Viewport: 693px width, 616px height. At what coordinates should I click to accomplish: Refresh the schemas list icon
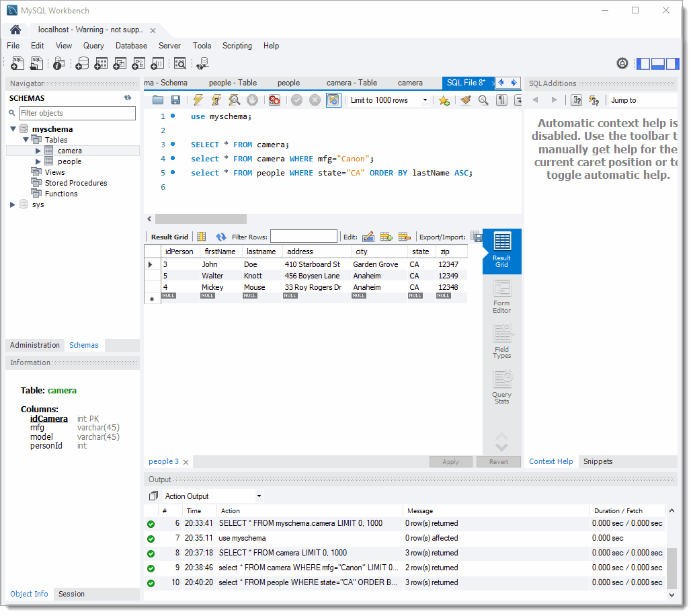128,98
